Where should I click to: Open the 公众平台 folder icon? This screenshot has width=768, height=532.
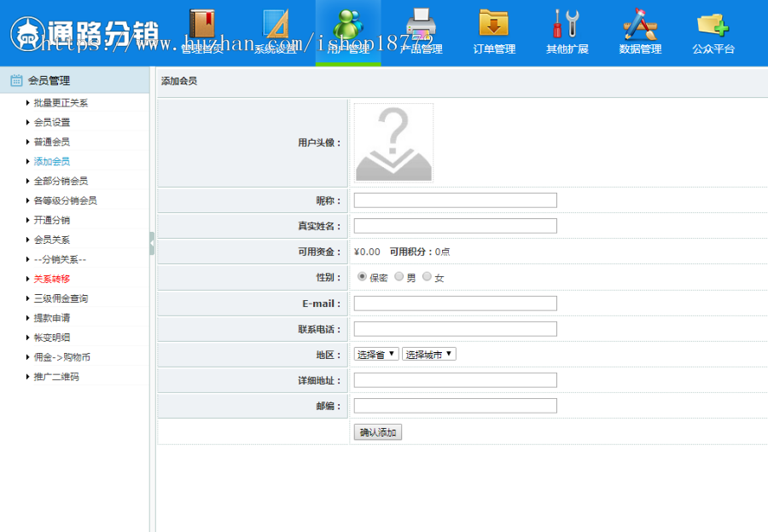tap(713, 26)
